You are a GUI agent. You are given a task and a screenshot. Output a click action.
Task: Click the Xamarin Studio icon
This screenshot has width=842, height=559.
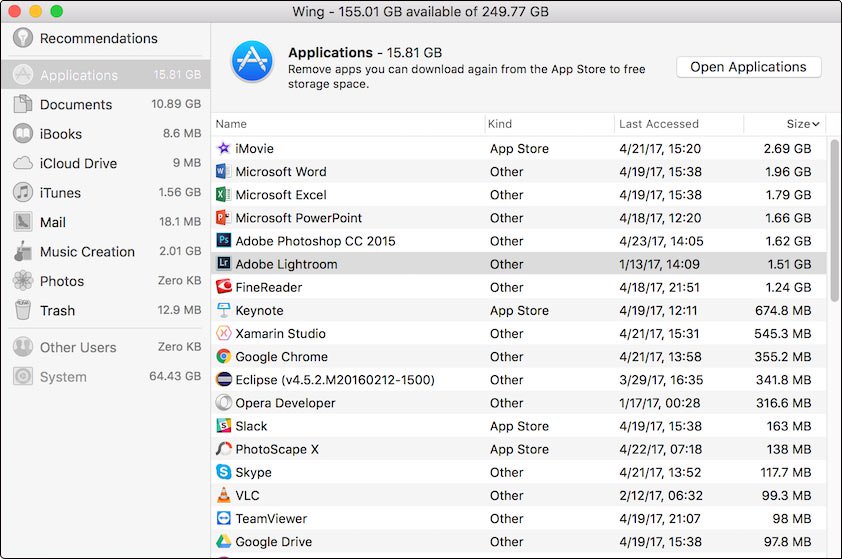point(223,333)
